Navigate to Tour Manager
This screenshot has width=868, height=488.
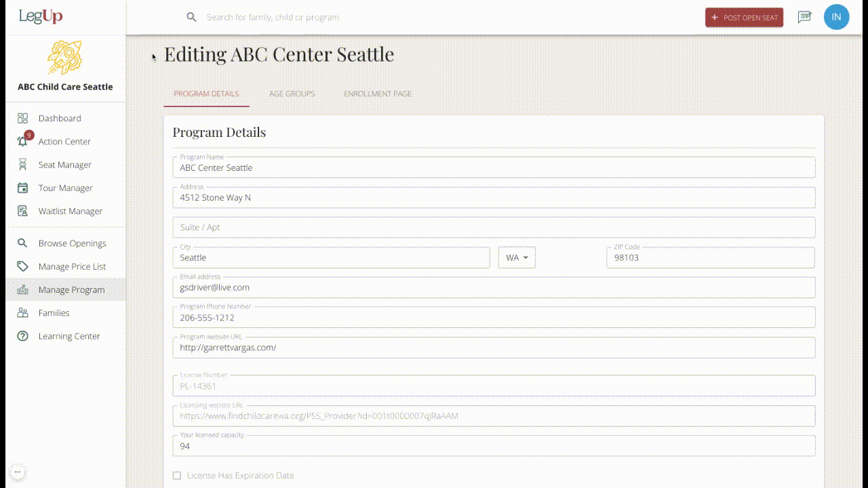(x=66, y=188)
